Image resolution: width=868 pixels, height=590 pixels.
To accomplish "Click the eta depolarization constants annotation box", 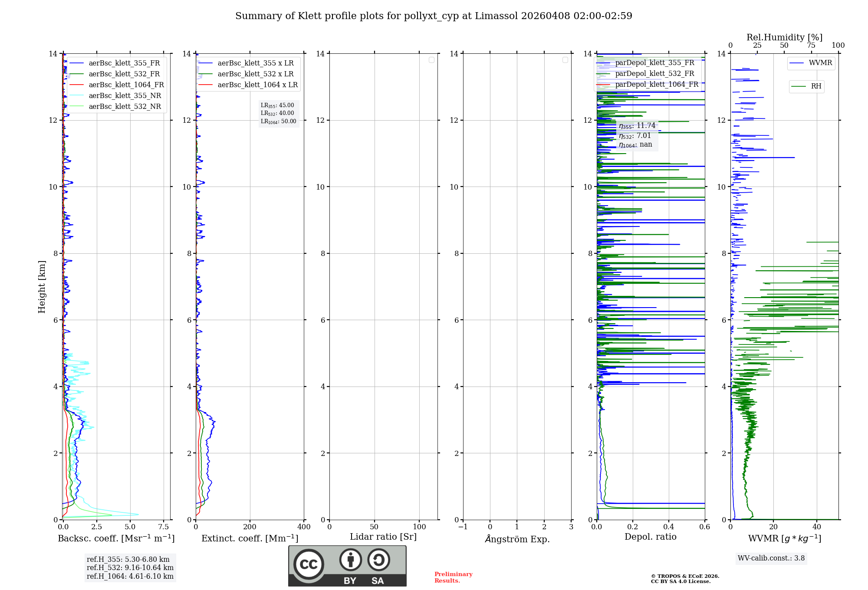I will (637, 135).
